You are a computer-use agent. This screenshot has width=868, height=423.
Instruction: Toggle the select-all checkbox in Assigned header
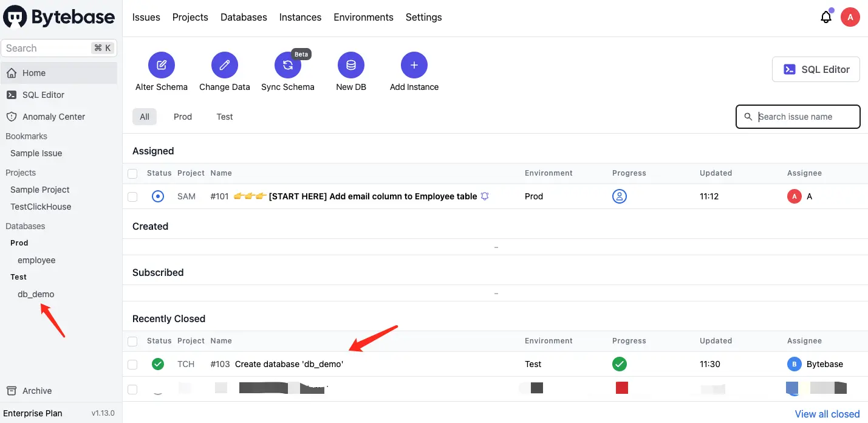point(132,174)
